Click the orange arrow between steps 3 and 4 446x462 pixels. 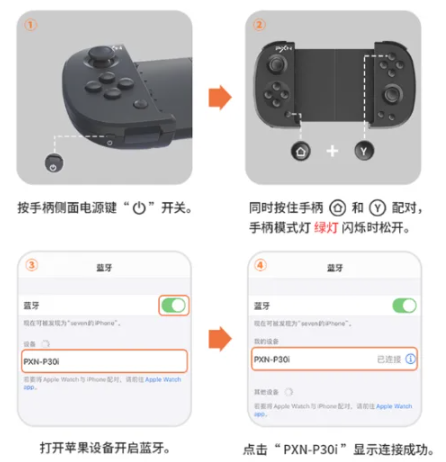220,339
